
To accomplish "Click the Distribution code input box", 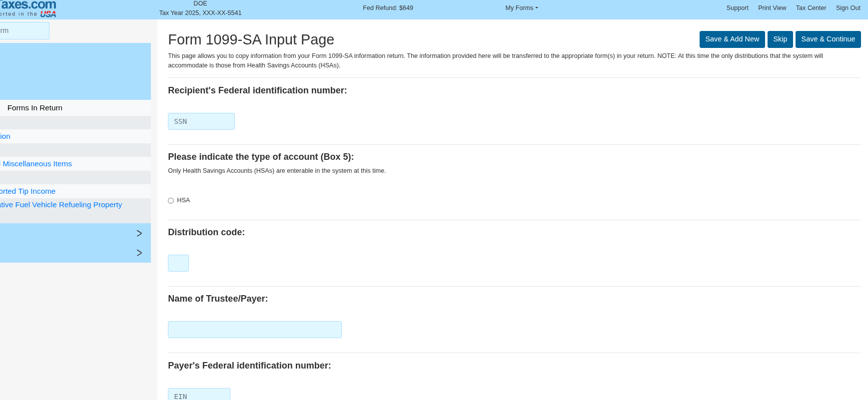I will pyautogui.click(x=178, y=263).
